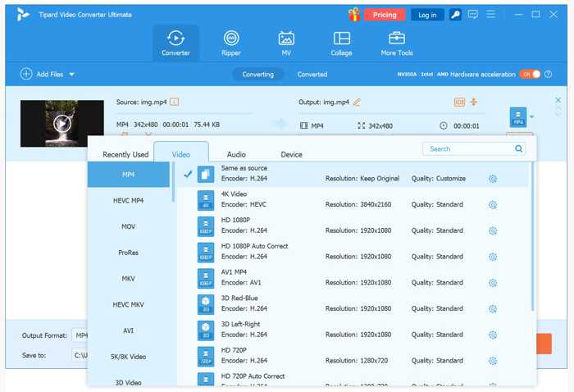
Task: Switch to the Device tab
Action: pyautogui.click(x=291, y=154)
